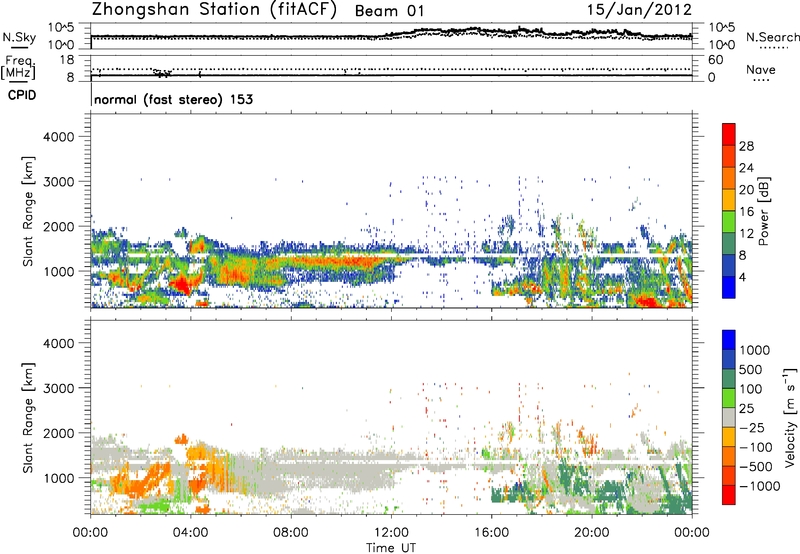800x554 pixels.
Task: Click the N.Sky legend label
Action: point(19,37)
